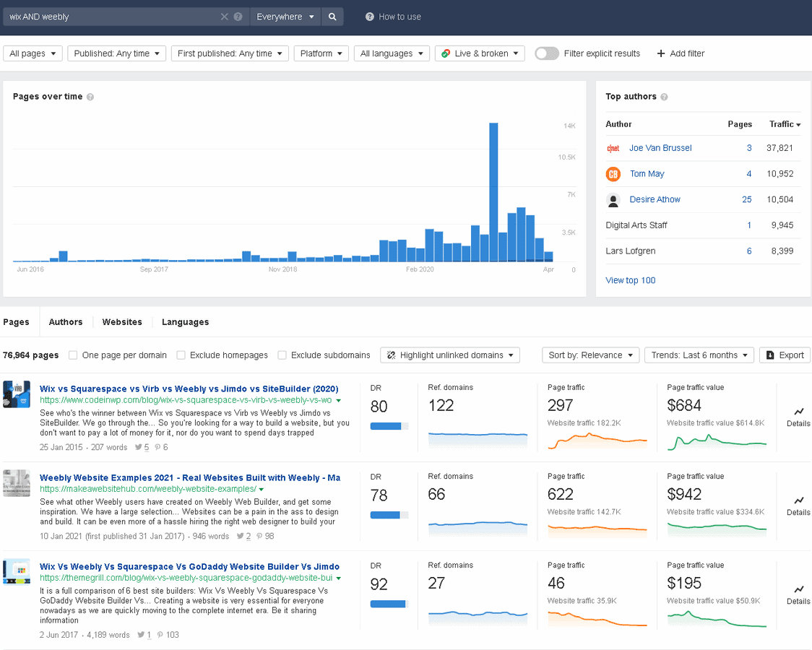Click DR 92 rating bar
812x650 pixels.
pyautogui.click(x=389, y=604)
